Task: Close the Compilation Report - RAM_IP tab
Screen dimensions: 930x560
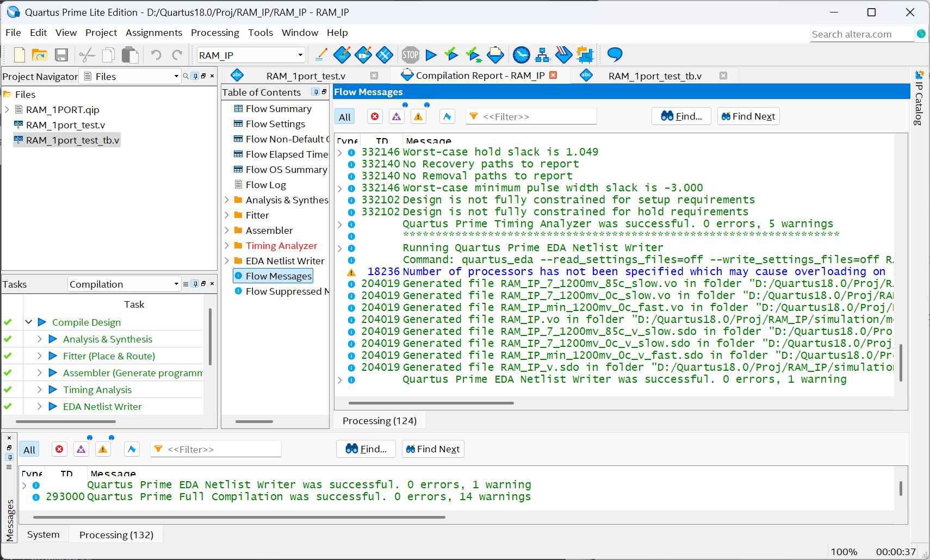Action: pyautogui.click(x=553, y=75)
